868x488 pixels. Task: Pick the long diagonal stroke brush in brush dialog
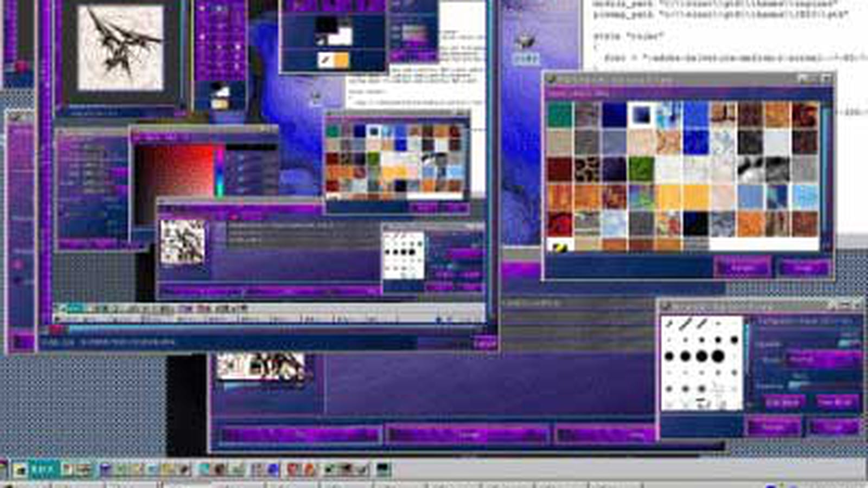pos(686,324)
